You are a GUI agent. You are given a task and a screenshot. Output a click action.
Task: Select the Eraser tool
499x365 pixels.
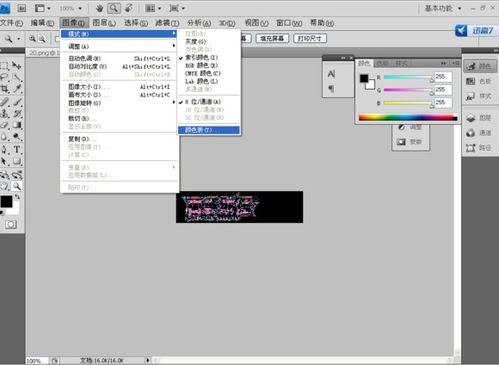(5, 125)
